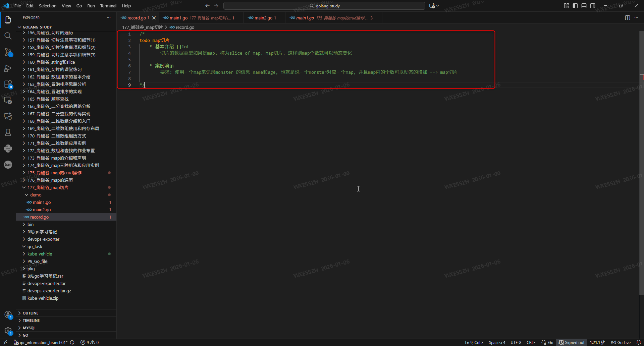Open the Testing flask view
The image size is (644, 346).
(x=8, y=132)
